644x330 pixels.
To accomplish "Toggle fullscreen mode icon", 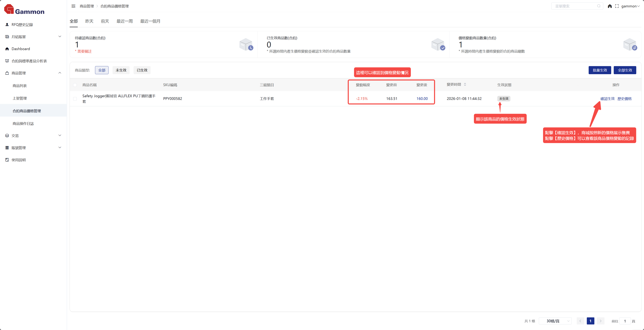I will pos(617,6).
